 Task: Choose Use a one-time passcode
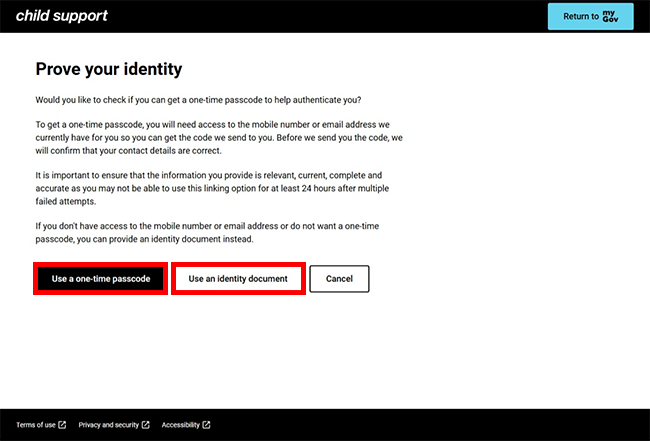click(x=101, y=279)
